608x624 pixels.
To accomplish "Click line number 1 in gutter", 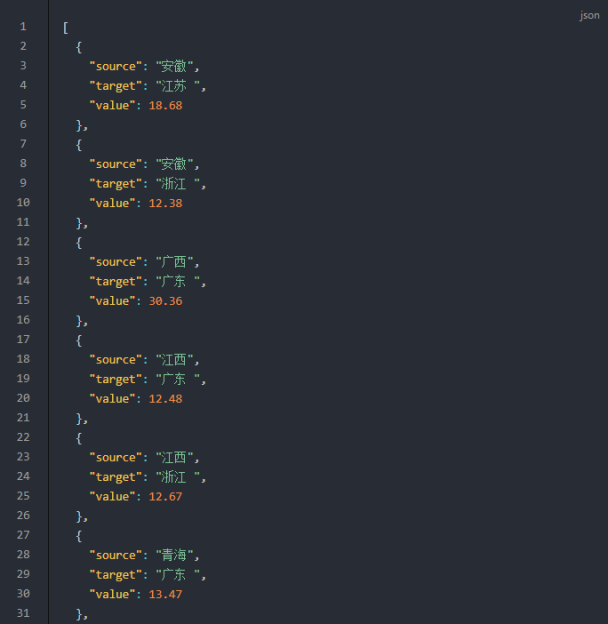I will [23, 27].
